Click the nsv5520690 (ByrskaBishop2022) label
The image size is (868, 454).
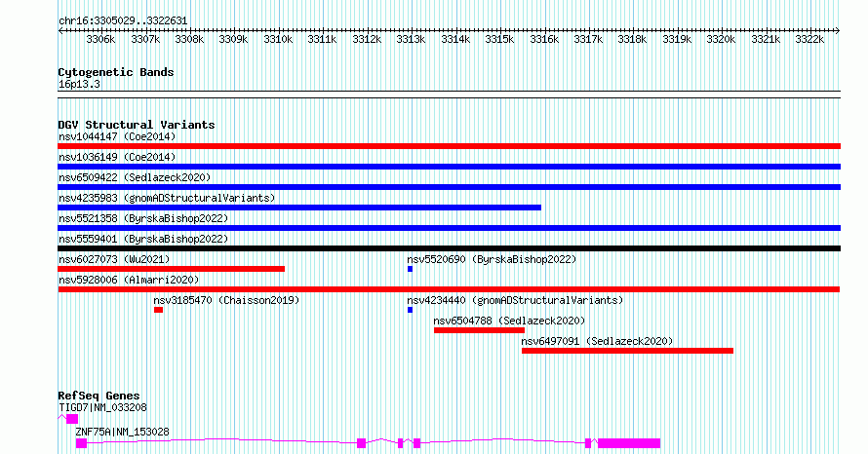pos(492,259)
